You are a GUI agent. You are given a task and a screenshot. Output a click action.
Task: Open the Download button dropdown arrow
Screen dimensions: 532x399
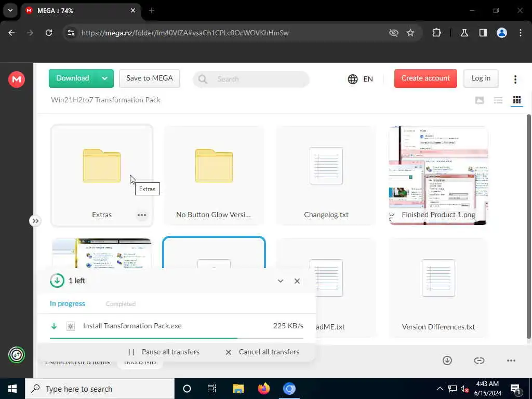(105, 78)
